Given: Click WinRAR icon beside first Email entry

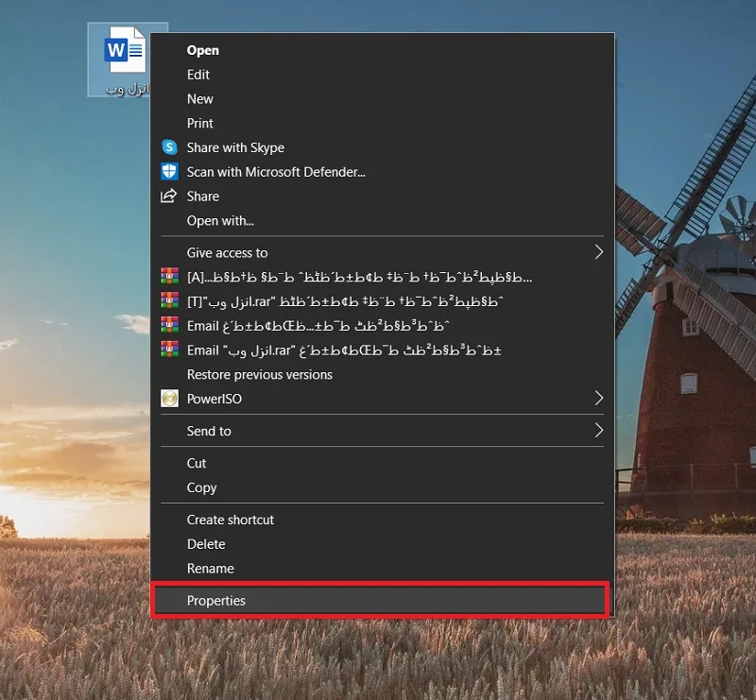Looking at the screenshot, I should coord(169,325).
